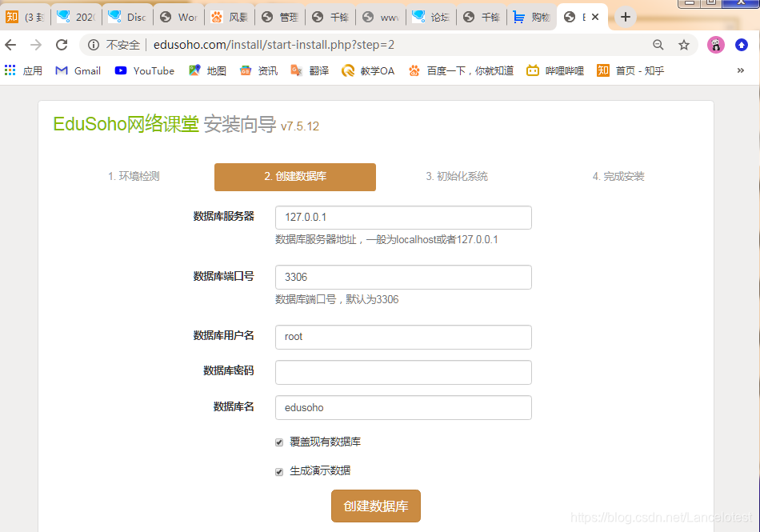Viewport: 760px width, 532px height.
Task: Switch to the www tab
Action: [x=381, y=17]
